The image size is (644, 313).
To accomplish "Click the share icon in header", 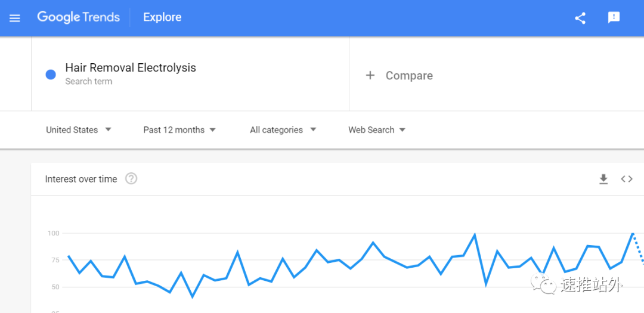I will tap(580, 18).
